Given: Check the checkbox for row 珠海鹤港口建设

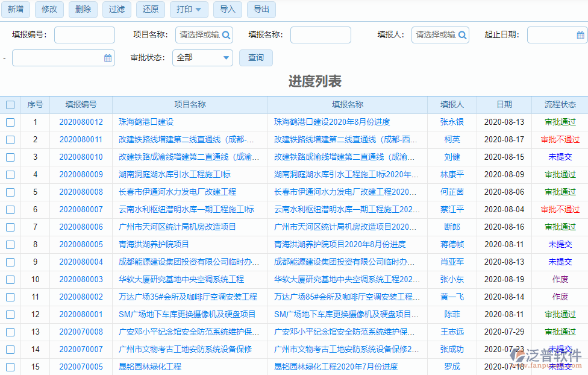Looking at the screenshot, I should point(10,122).
